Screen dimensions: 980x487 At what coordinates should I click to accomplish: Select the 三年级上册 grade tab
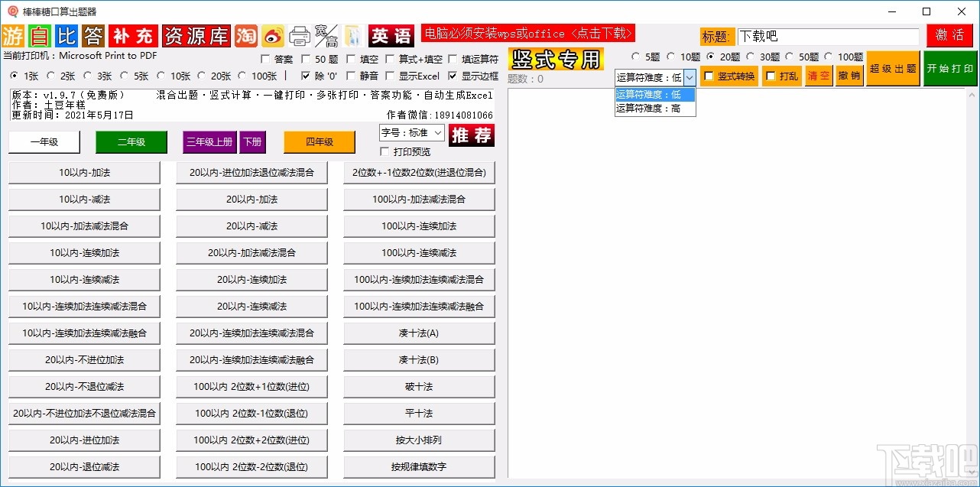click(209, 142)
